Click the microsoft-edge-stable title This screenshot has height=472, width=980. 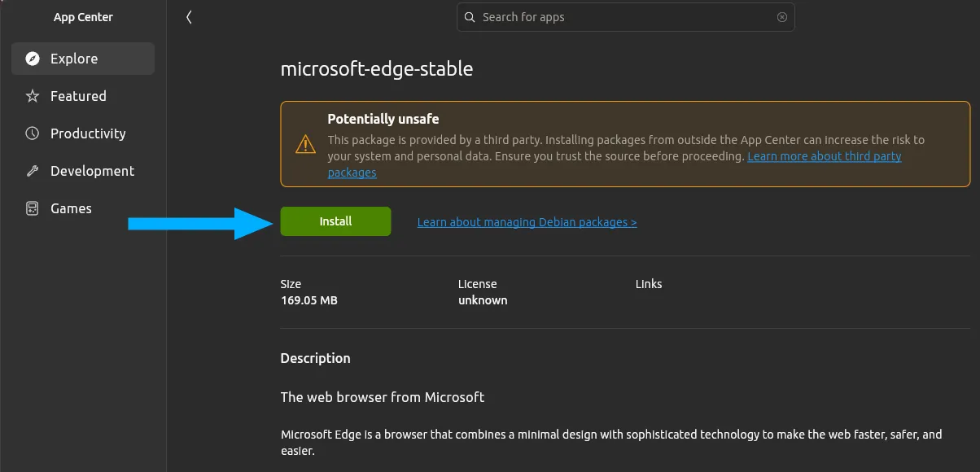coord(377,69)
